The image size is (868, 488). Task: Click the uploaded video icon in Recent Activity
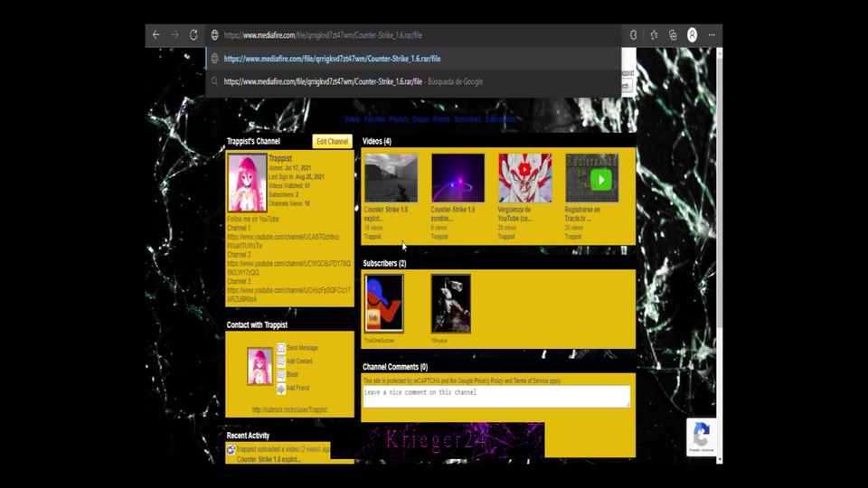231,450
